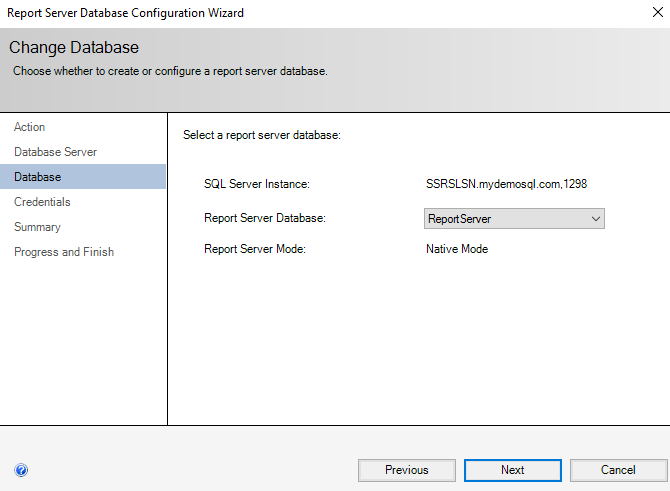Open the Report Server Database dropdown
The image size is (670, 491).
click(514, 218)
